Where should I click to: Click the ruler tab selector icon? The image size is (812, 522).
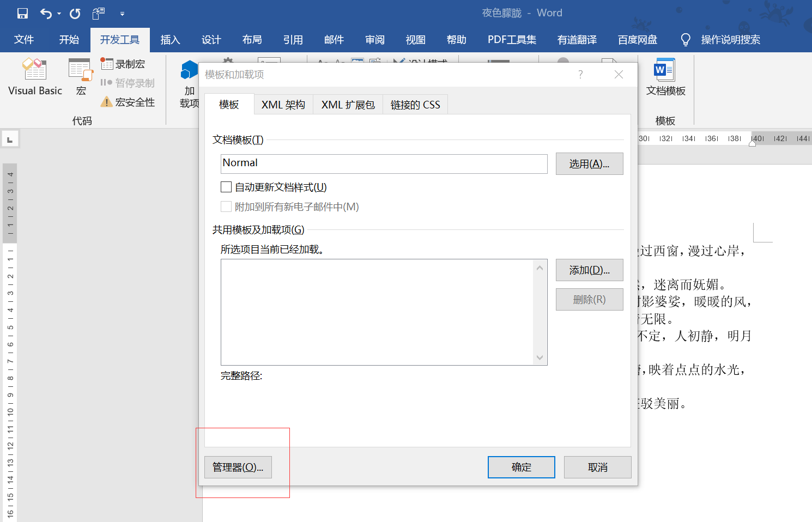coord(10,139)
